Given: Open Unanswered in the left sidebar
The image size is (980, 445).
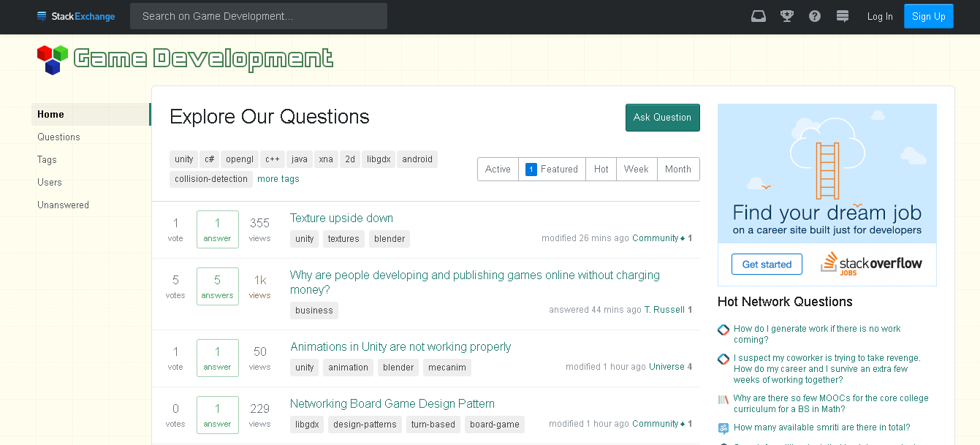Looking at the screenshot, I should click(63, 205).
